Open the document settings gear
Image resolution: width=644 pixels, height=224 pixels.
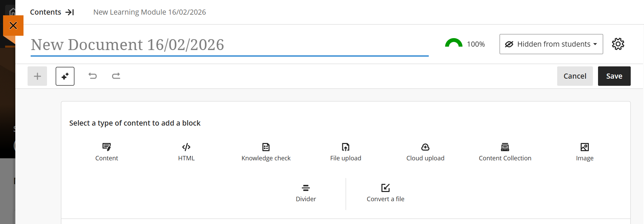618,44
